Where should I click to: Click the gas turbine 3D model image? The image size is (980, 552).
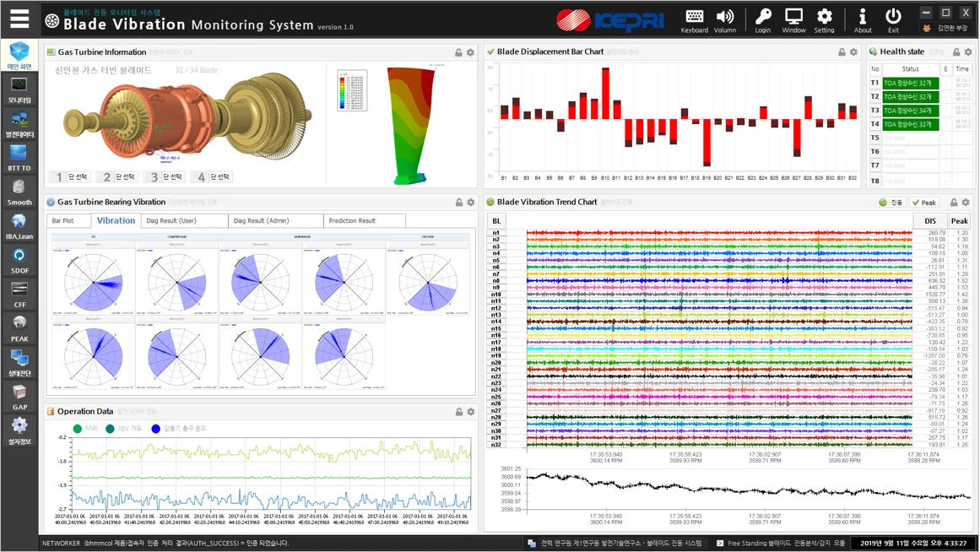pyautogui.click(x=187, y=117)
